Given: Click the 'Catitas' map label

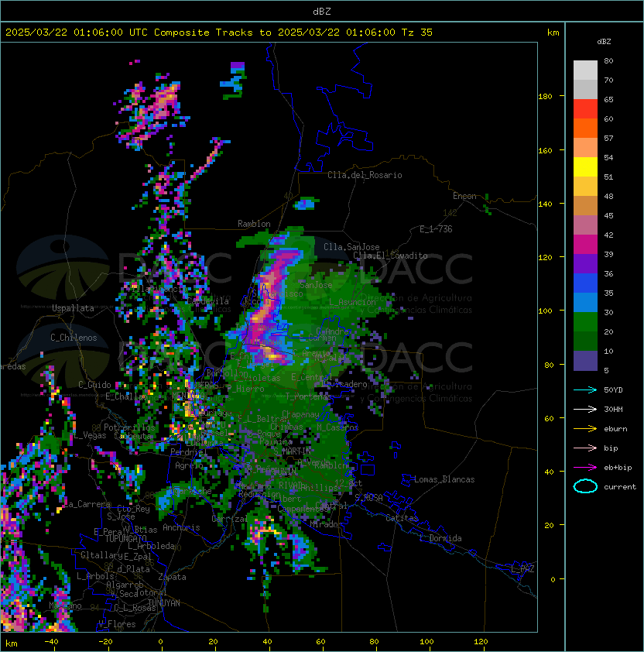Looking at the screenshot, I should 402,518.
